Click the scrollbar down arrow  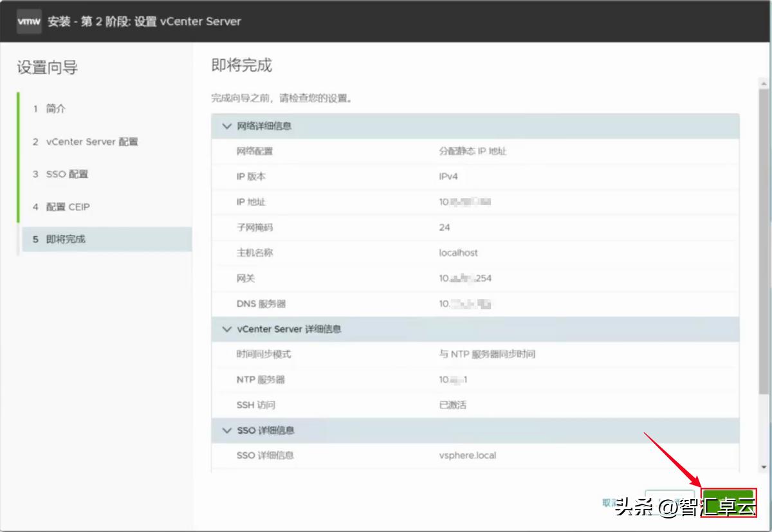pyautogui.click(x=764, y=467)
